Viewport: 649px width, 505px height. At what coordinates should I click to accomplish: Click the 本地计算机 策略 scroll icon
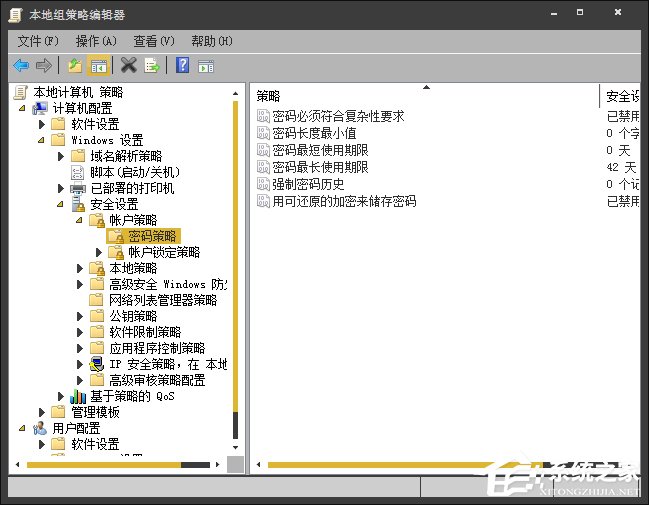pyautogui.click(x=21, y=92)
